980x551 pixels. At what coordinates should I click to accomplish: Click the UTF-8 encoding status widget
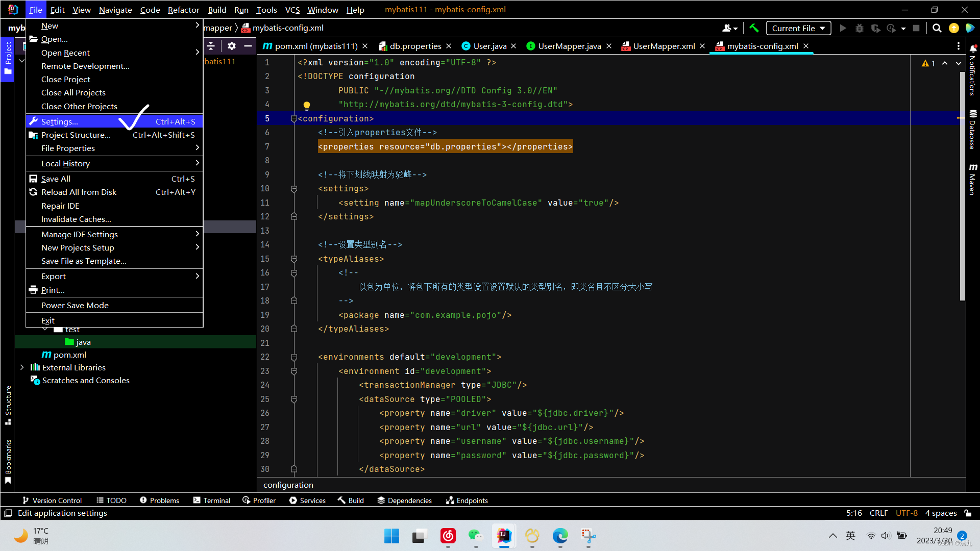click(x=906, y=513)
